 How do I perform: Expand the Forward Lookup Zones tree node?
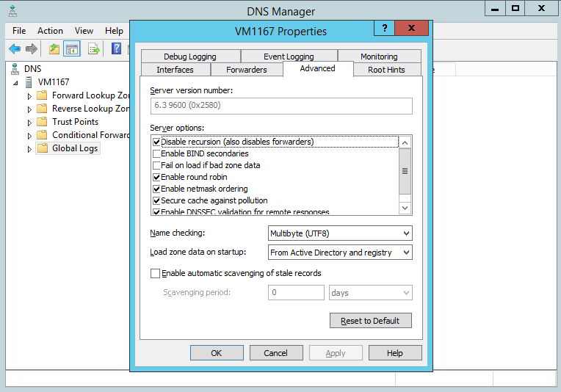pos(29,96)
